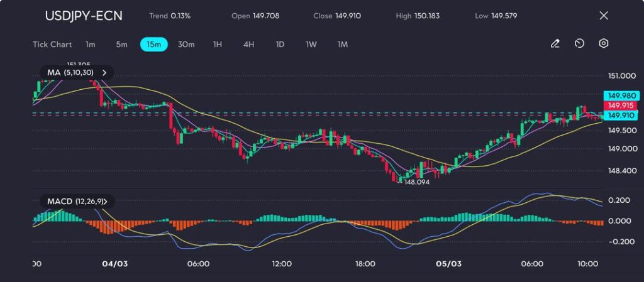Select the pencil drawing tool

(x=555, y=44)
